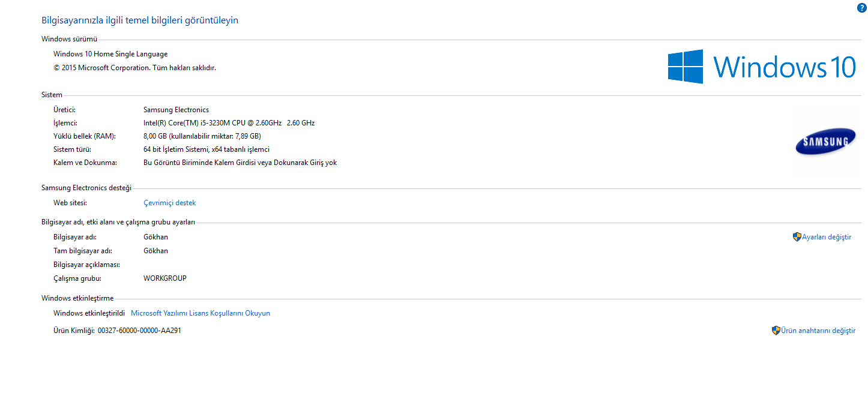Click the shield icon beside Ayarları değiştir
The width and height of the screenshot is (868, 411).
[797, 237]
